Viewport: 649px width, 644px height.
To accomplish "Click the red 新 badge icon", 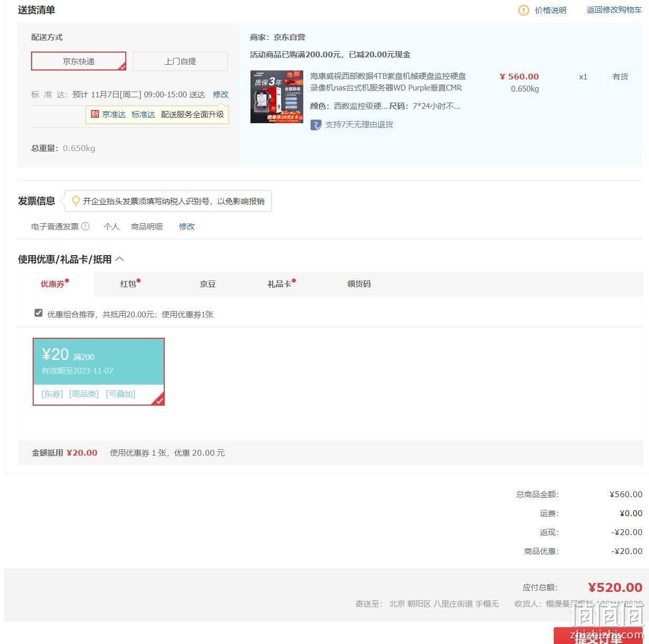I will (95, 114).
